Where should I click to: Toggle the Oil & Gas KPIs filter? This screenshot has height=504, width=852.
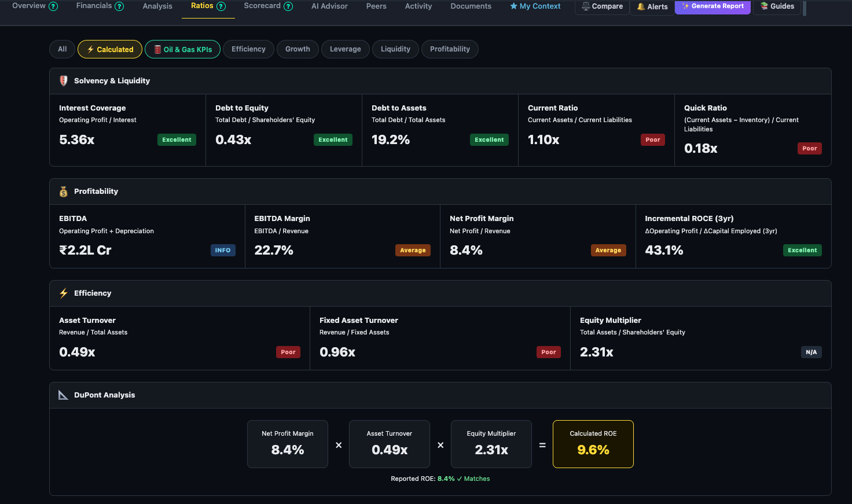click(x=182, y=49)
